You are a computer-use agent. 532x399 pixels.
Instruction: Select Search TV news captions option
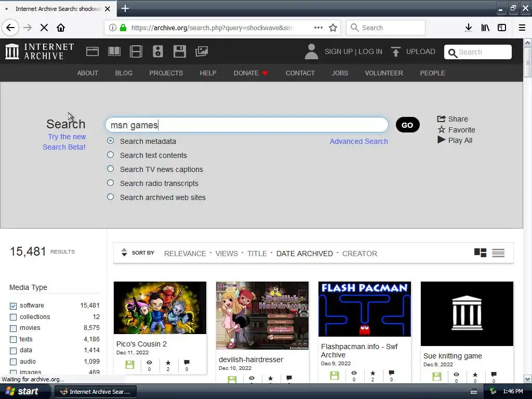click(x=110, y=169)
